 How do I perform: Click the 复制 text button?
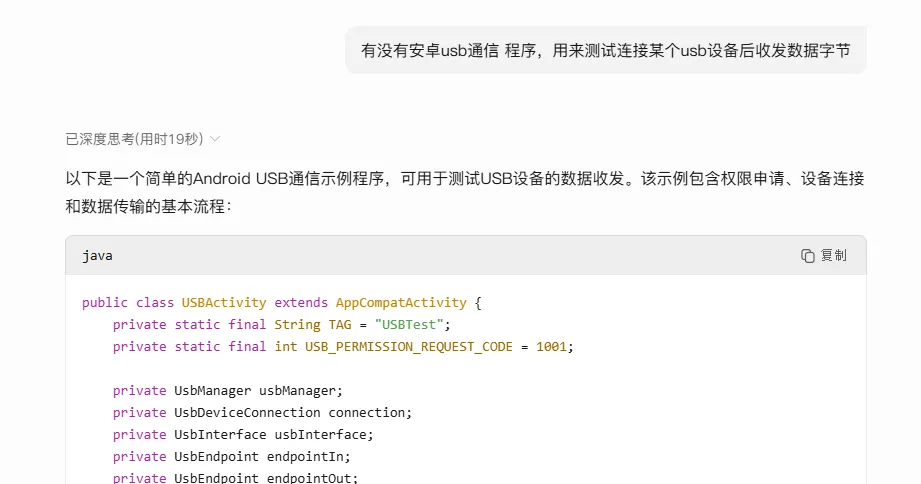(833, 256)
